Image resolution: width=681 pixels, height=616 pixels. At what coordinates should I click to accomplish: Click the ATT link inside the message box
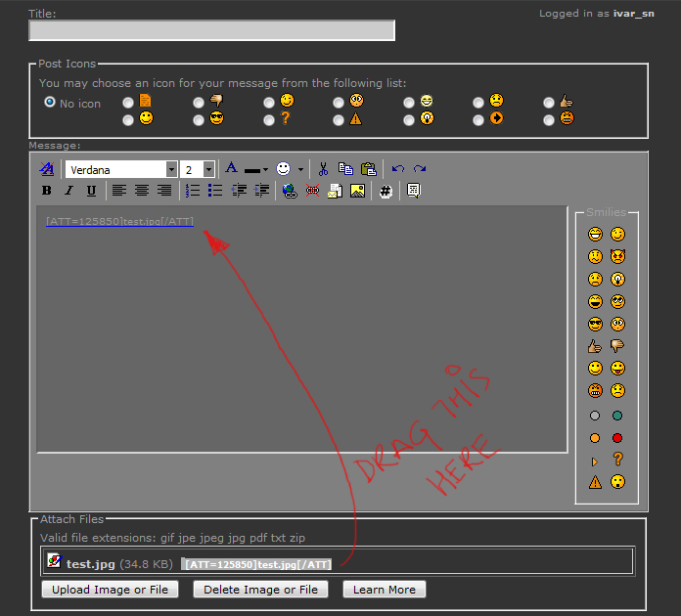[x=119, y=221]
